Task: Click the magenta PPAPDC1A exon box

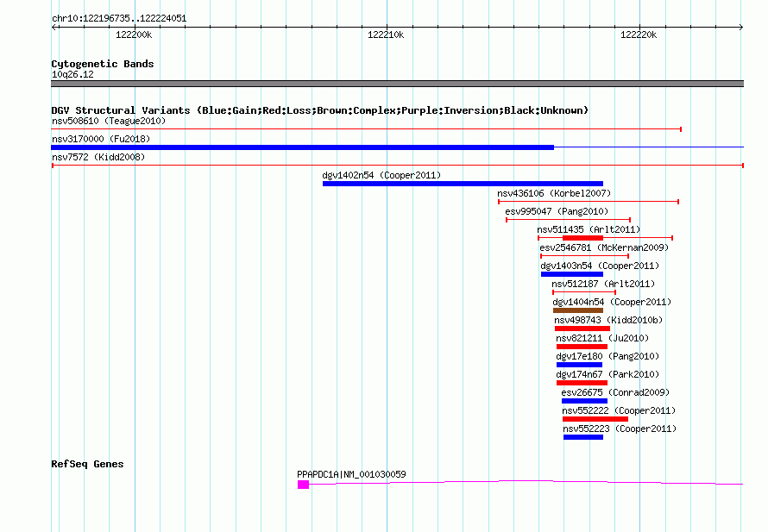Action: [303, 485]
